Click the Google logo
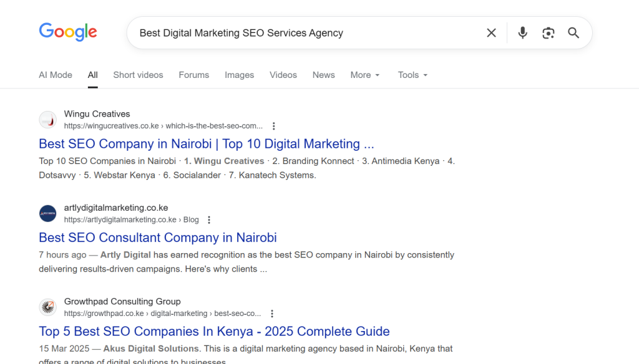 (68, 32)
